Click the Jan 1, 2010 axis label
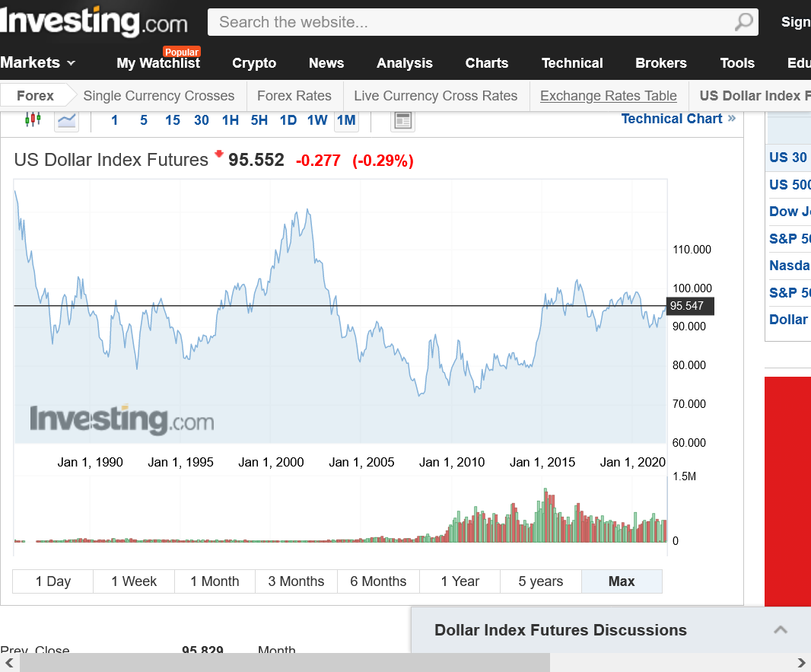 pos(452,462)
